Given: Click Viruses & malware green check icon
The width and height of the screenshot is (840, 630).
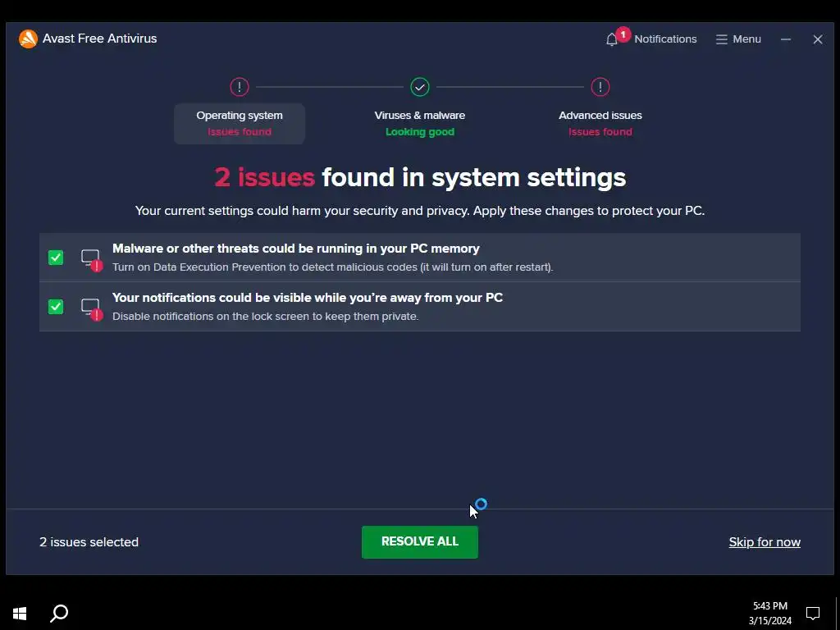Looking at the screenshot, I should tap(419, 87).
